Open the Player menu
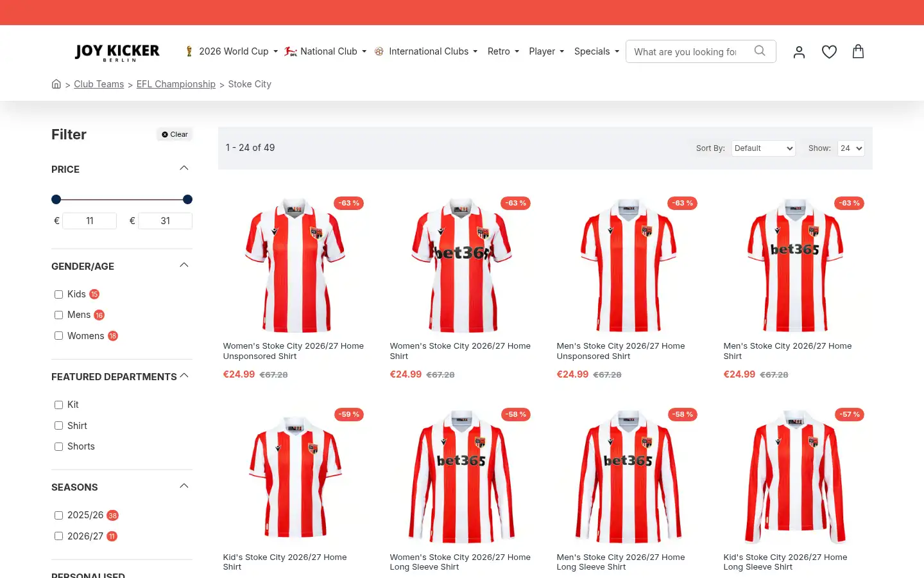 (547, 51)
